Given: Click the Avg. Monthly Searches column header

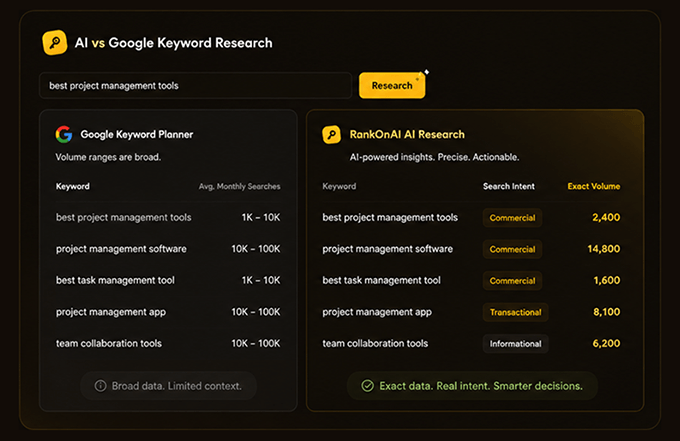Looking at the screenshot, I should [x=239, y=186].
